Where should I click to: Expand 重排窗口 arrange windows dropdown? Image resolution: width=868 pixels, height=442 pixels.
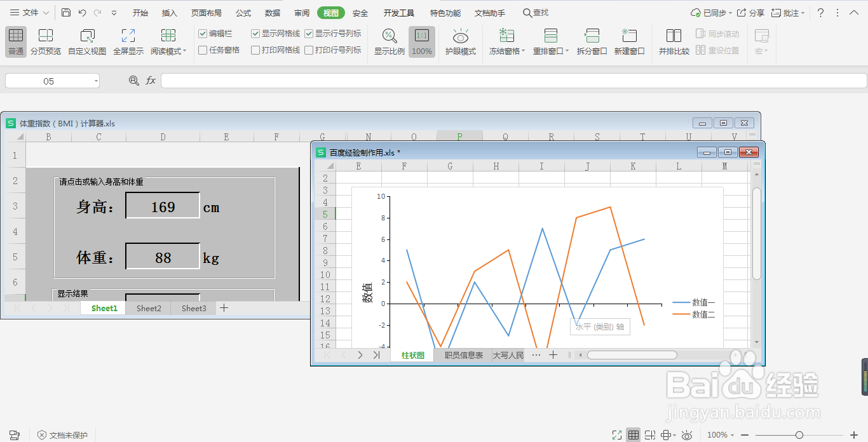(x=567, y=51)
